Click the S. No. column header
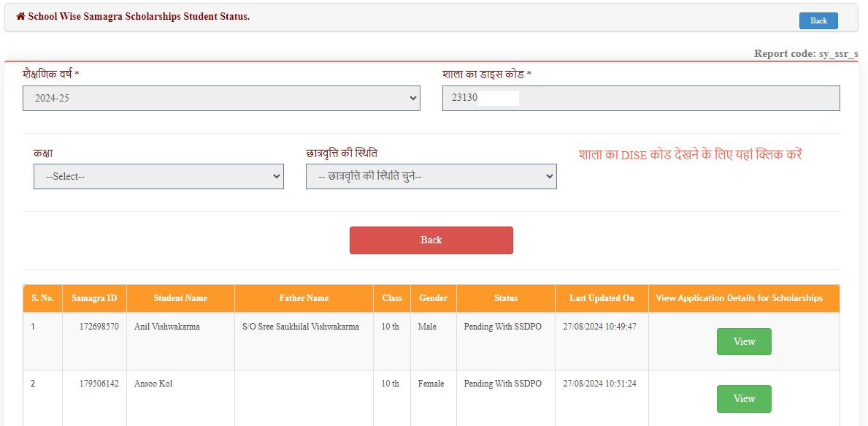868x426 pixels. (42, 298)
